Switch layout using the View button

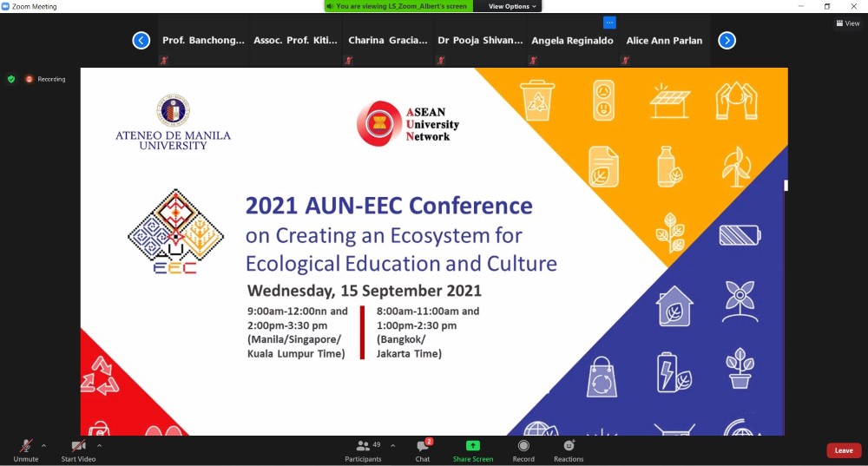[x=847, y=23]
